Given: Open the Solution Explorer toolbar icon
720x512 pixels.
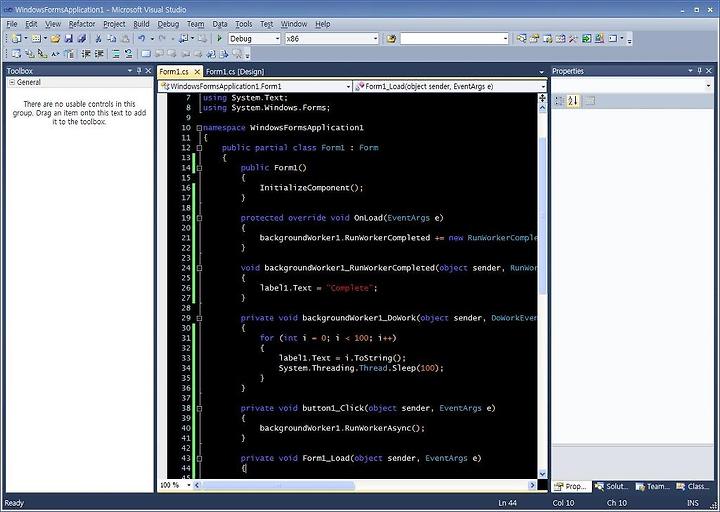Looking at the screenshot, I should [521, 39].
